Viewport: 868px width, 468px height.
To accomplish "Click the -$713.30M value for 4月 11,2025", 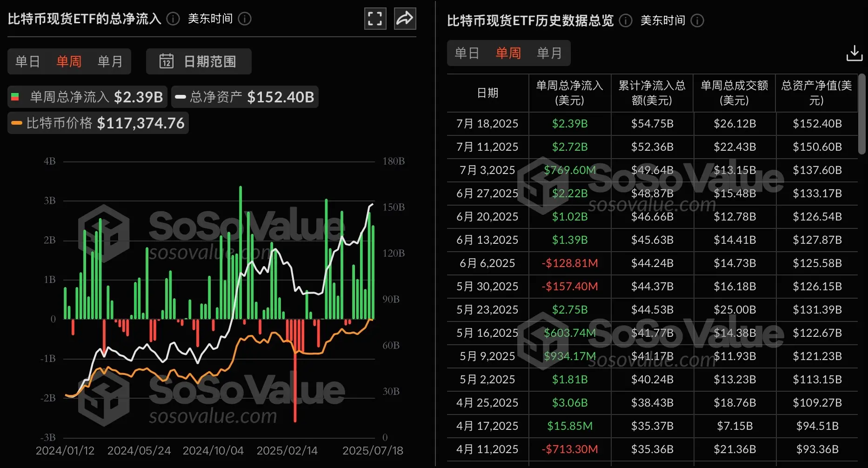I will tap(569, 449).
